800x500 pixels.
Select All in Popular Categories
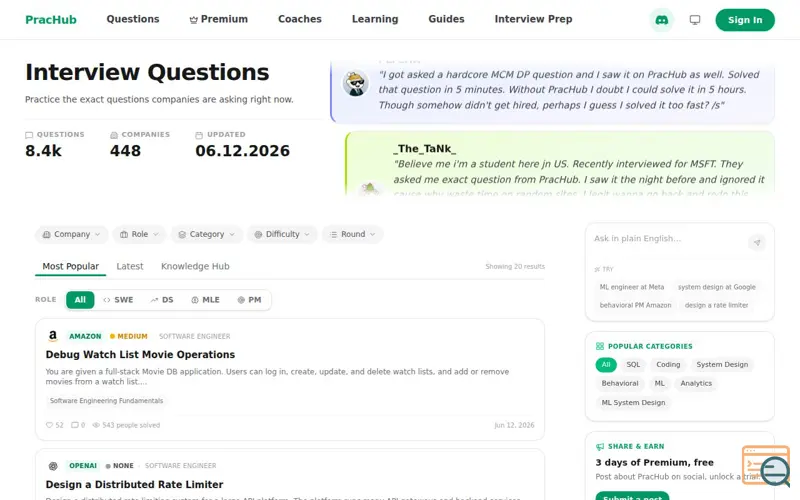click(x=606, y=365)
